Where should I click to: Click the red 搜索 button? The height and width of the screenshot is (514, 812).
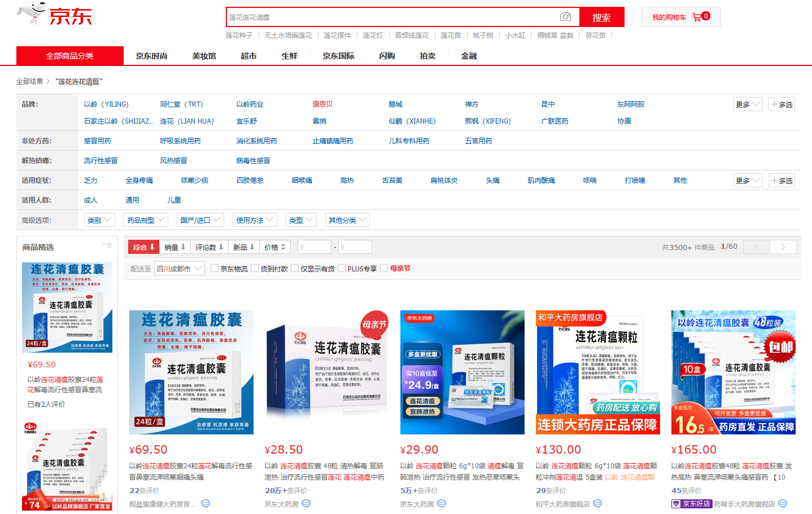[601, 17]
